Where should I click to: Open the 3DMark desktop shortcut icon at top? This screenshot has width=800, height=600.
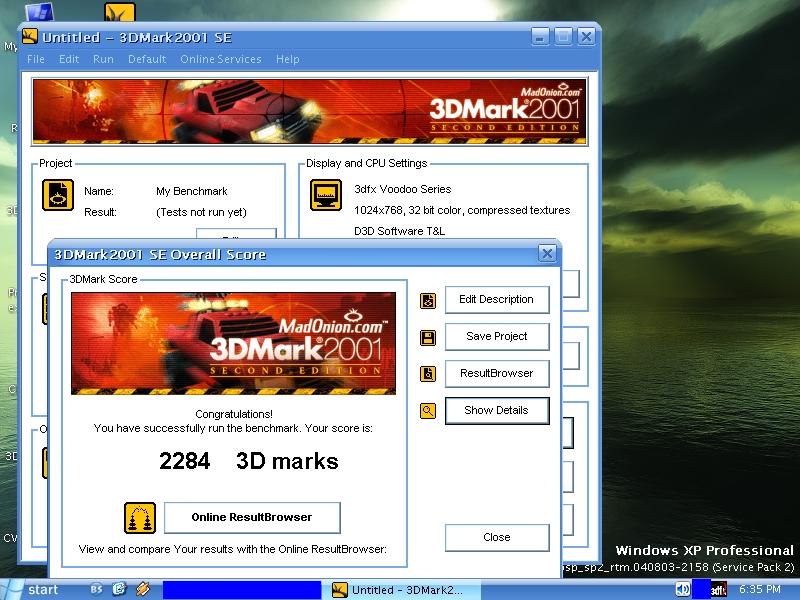click(x=120, y=12)
